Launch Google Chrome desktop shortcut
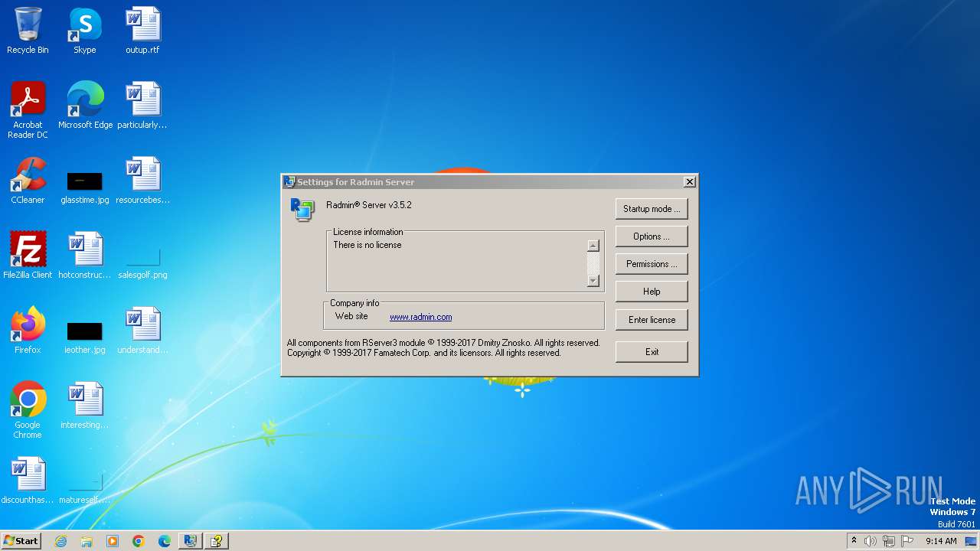980x551 pixels. point(28,410)
